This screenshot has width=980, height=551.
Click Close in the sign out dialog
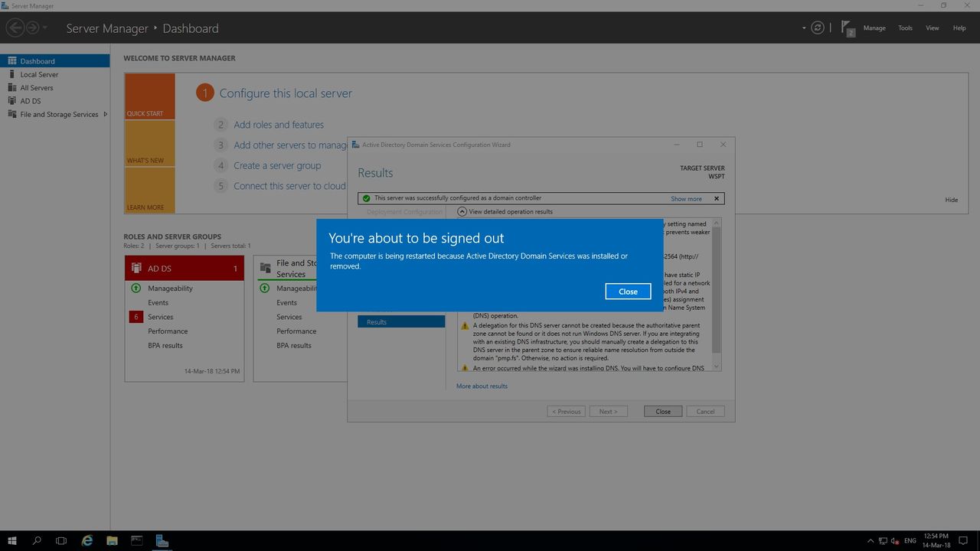tap(628, 292)
